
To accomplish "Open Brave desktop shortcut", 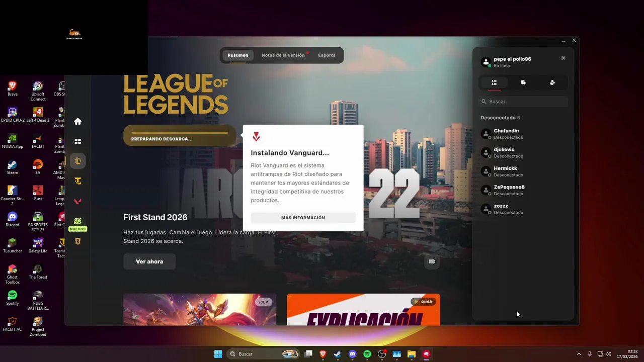I will [13, 88].
